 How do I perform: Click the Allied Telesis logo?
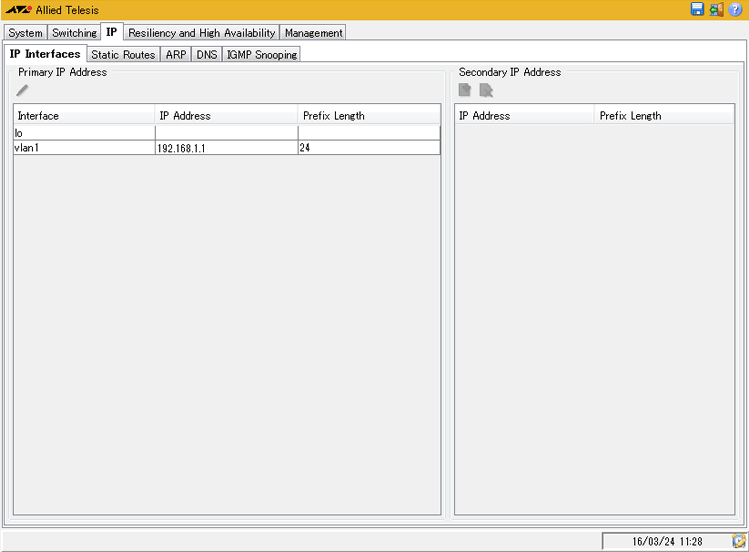tap(17, 10)
